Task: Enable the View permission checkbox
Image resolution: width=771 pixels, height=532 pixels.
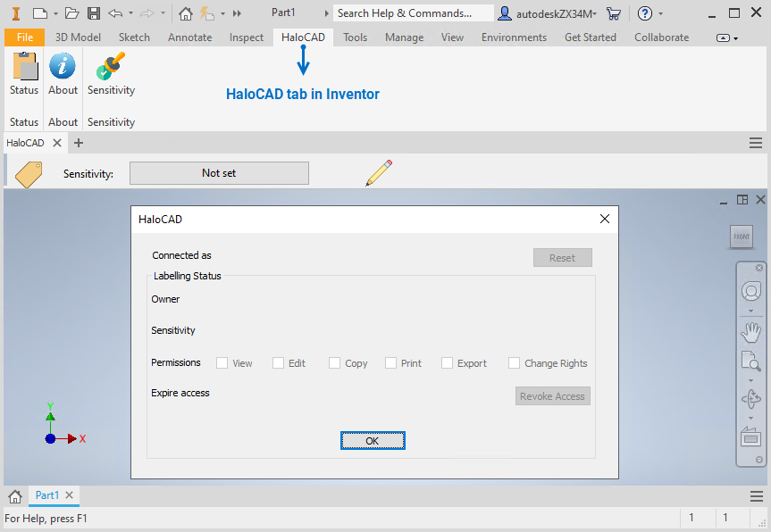Action: pyautogui.click(x=221, y=362)
